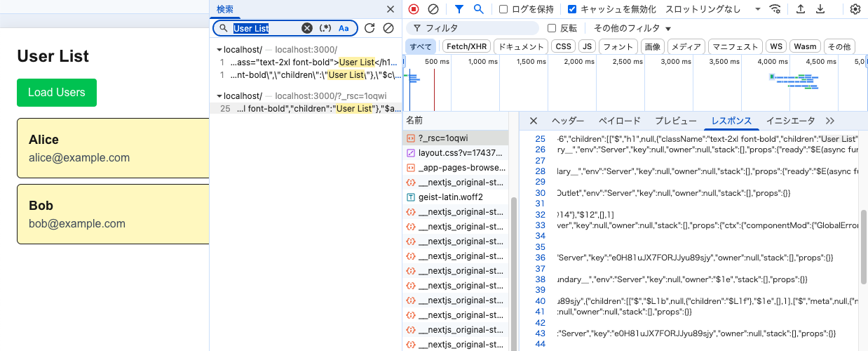This screenshot has height=351, width=868.
Task: Stop recording network log
Action: coord(414,9)
